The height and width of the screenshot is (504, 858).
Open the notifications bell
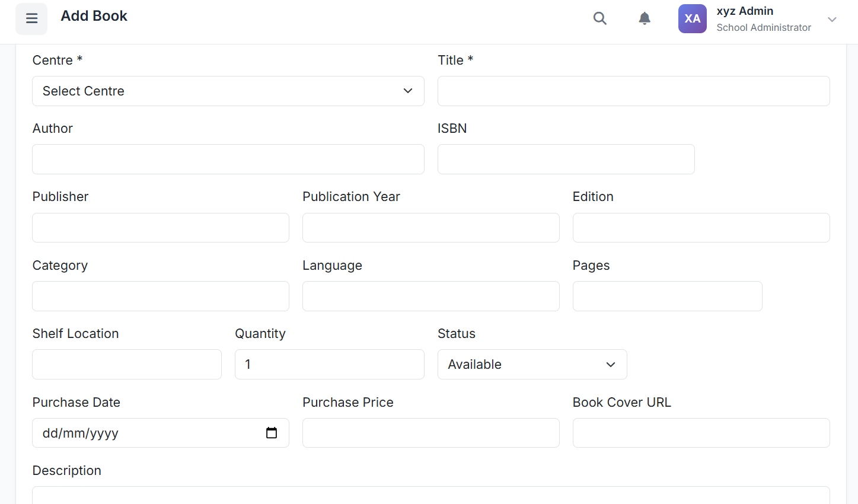(645, 18)
